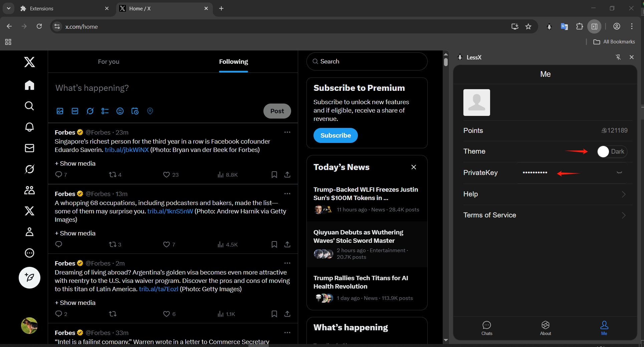Unpin the LessX side panel
644x347 pixels.
coord(618,57)
